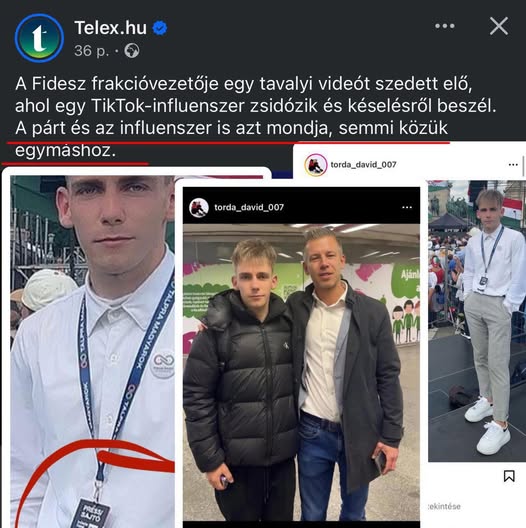Click the post text about Fidesz frakcióvezetője
526x528 pixels.
click(x=255, y=117)
